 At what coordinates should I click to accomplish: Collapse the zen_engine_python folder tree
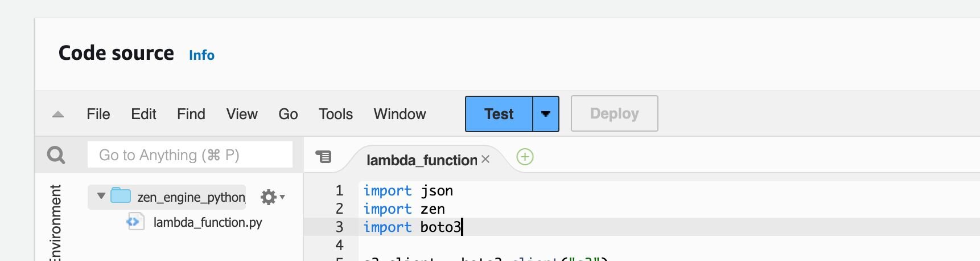(101, 196)
